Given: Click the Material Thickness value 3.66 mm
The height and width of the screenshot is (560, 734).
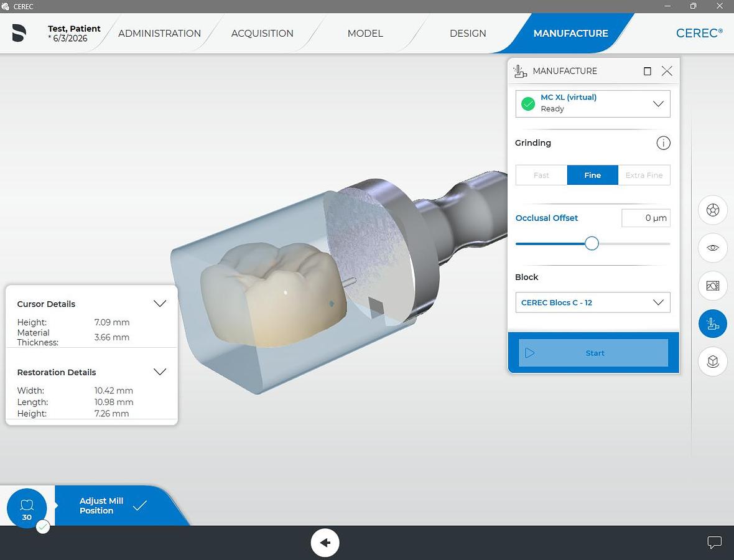Looking at the screenshot, I should [112, 337].
